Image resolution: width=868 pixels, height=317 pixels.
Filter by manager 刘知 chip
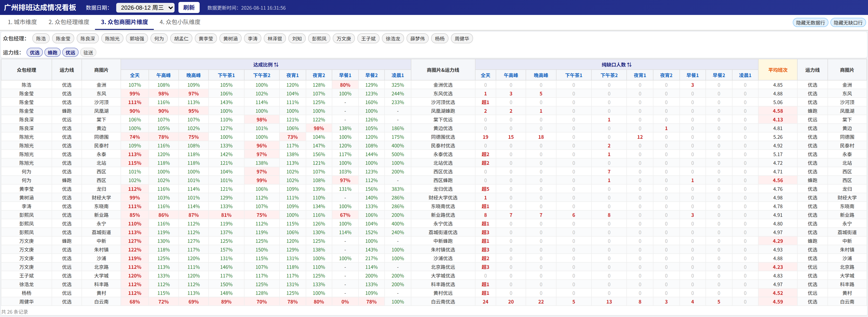click(x=297, y=39)
